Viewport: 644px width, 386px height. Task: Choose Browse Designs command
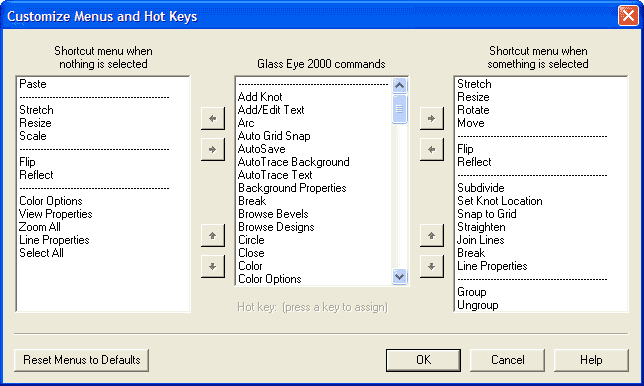click(x=276, y=227)
